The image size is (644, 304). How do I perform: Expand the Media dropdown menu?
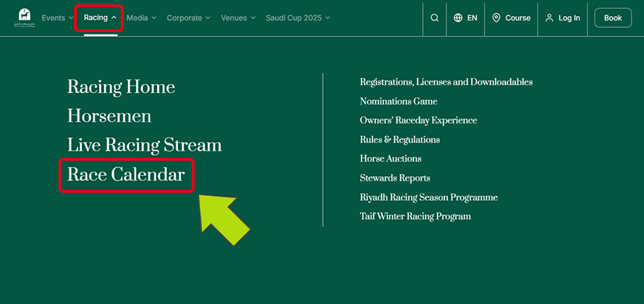click(x=141, y=18)
